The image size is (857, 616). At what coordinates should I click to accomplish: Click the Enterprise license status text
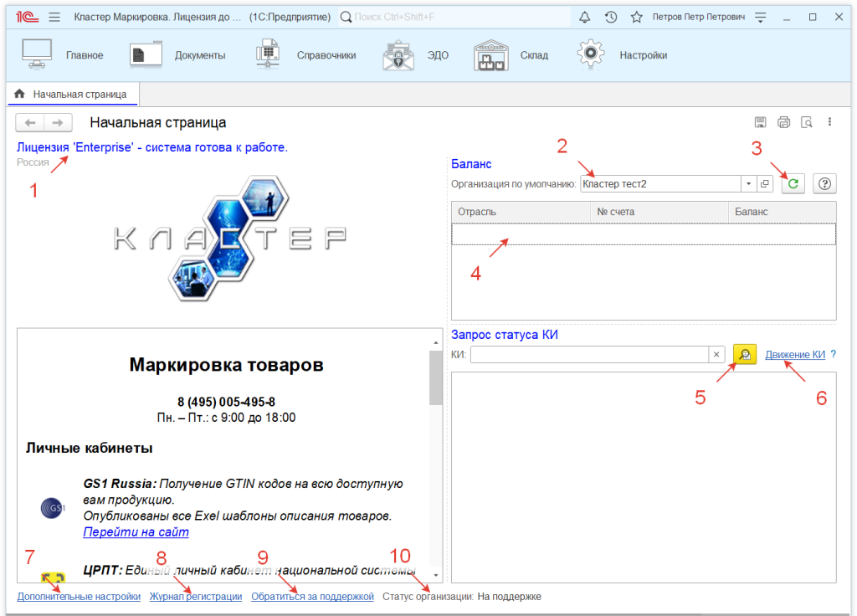[152, 147]
